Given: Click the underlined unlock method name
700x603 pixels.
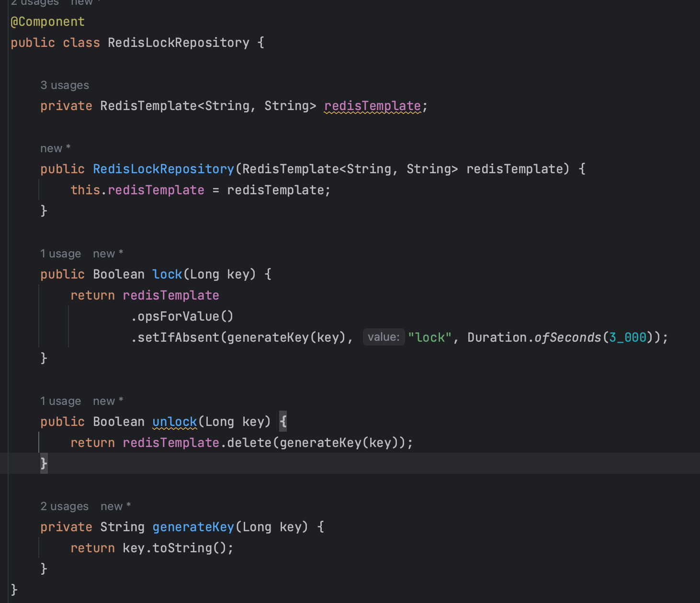Looking at the screenshot, I should (x=175, y=422).
